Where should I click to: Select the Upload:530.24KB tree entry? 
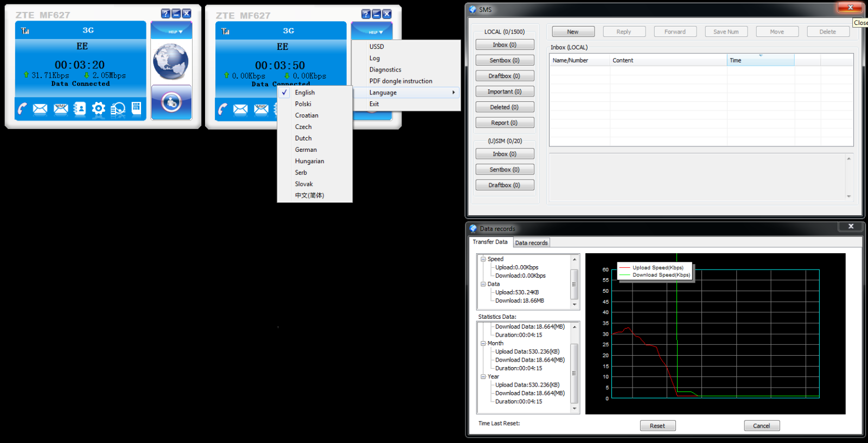point(517,292)
